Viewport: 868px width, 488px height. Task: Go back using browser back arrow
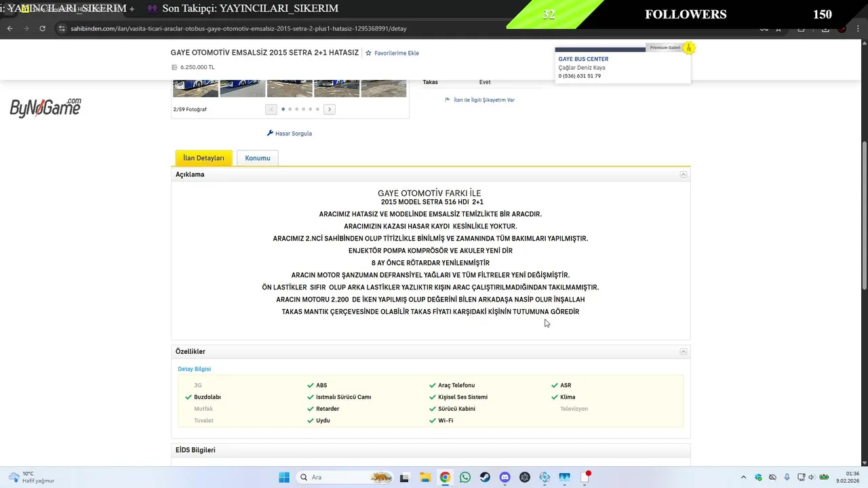pos(9,28)
